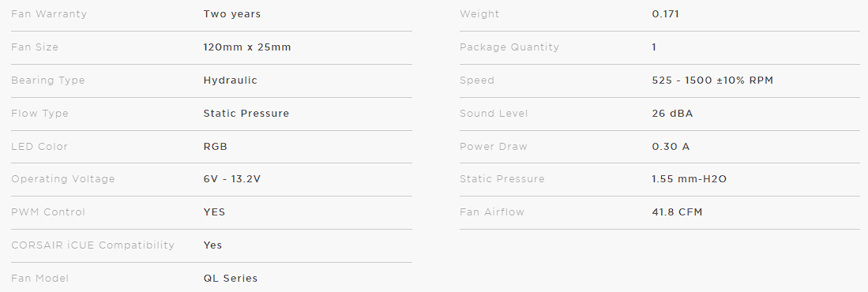Select the 1.55 mm-H2O static pressure value
Screen dimensions: 868x292
pyautogui.click(x=690, y=179)
